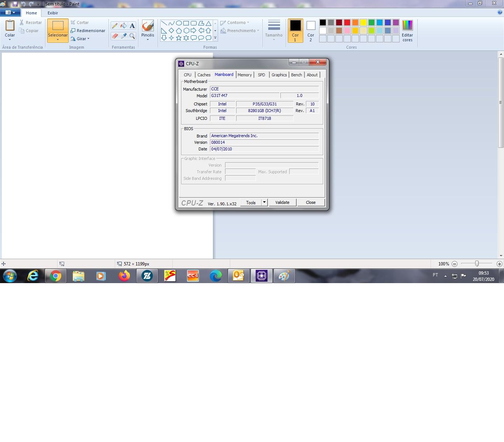This screenshot has width=504, height=442.
Task: Expand CPU-Z Tools dropdown arrow
Action: 264,202
